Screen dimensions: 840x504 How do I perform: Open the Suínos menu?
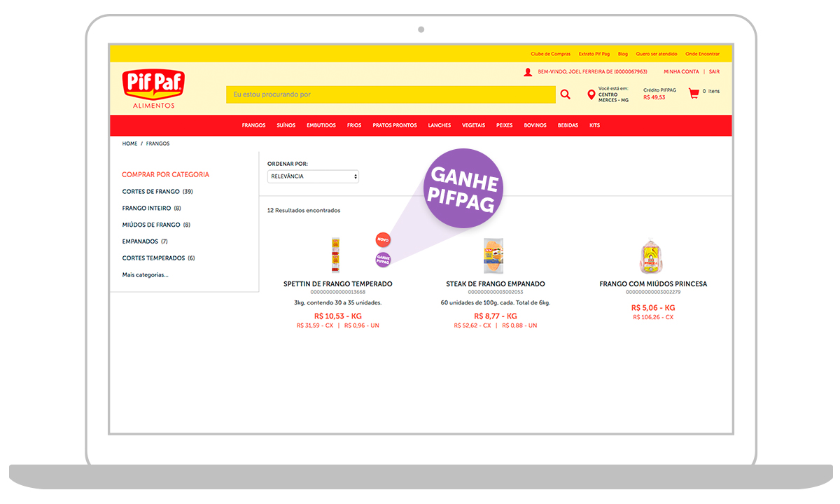pyautogui.click(x=286, y=125)
